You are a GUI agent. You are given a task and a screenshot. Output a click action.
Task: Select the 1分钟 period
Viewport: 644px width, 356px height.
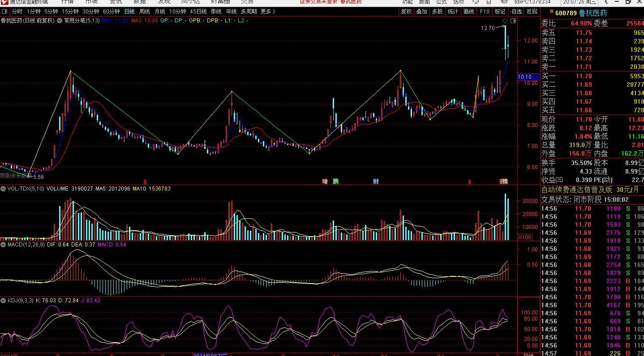34,12
